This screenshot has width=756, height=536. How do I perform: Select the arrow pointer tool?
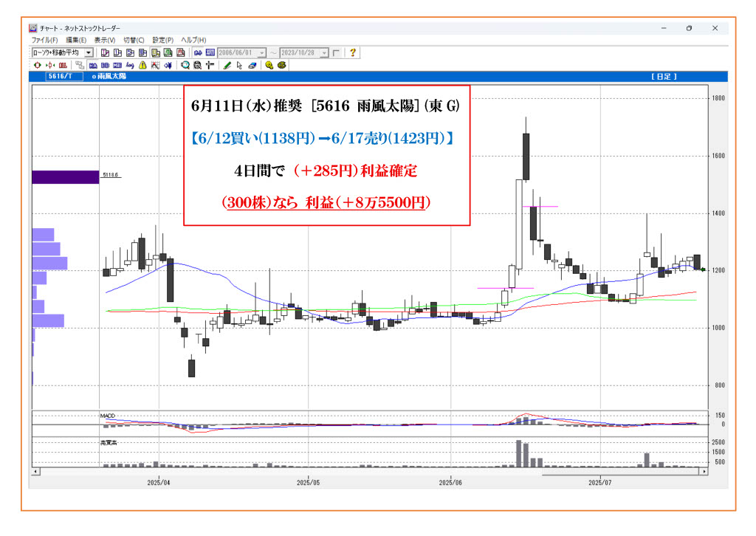(239, 65)
